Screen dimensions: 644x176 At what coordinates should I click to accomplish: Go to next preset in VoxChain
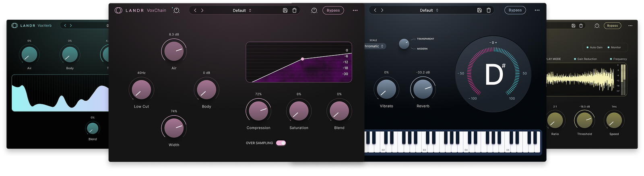(202, 10)
